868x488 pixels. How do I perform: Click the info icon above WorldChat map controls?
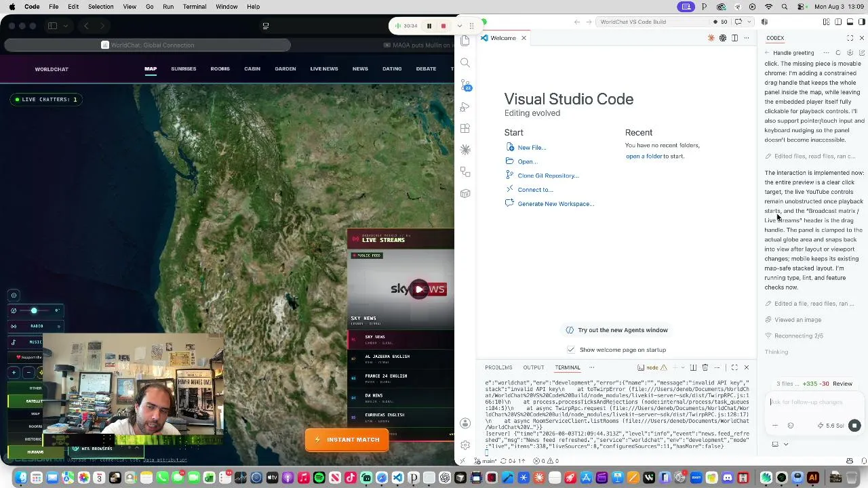click(x=14, y=295)
